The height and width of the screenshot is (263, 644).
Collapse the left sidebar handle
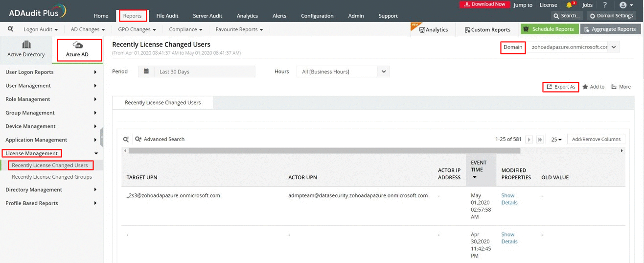pos(102,138)
